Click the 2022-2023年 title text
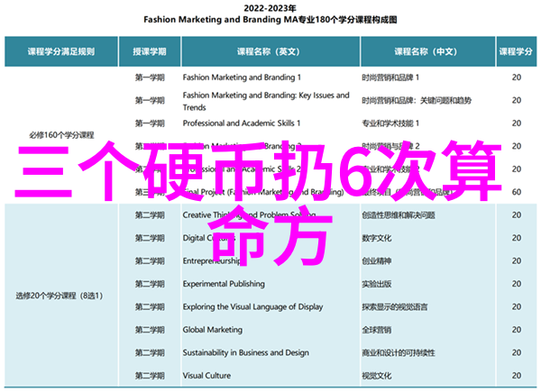This screenshot has width=541, height=392. [270, 8]
